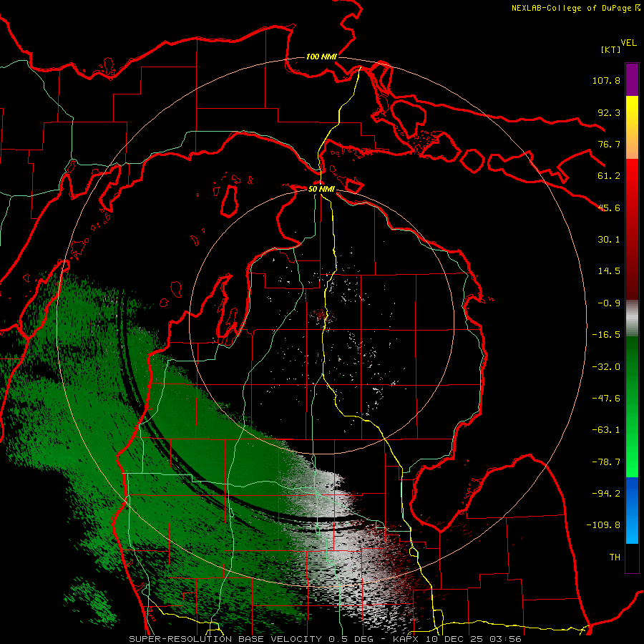Select the -0.9 scale value
The width and height of the screenshot is (644, 644).
point(609,303)
